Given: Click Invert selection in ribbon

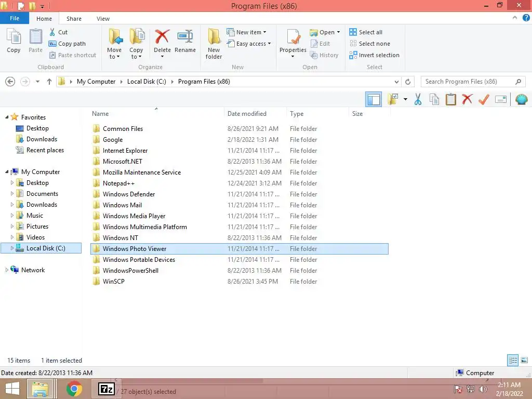Looking at the screenshot, I should tap(374, 55).
